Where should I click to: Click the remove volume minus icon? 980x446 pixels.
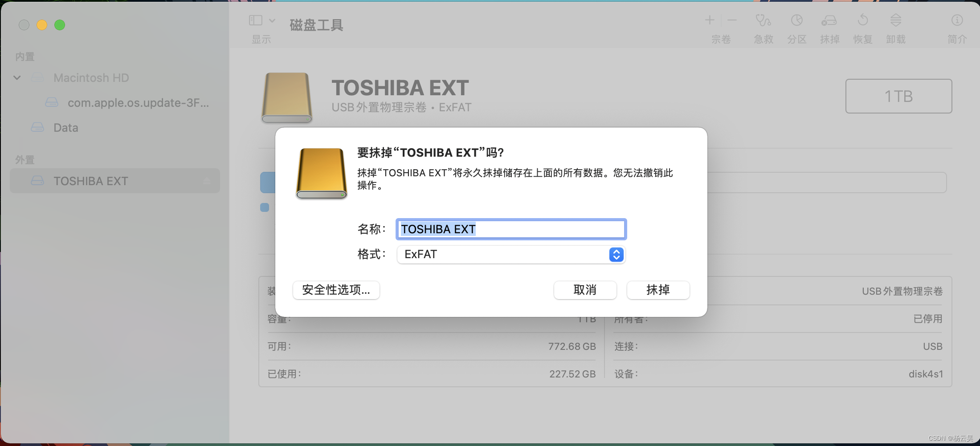point(732,20)
